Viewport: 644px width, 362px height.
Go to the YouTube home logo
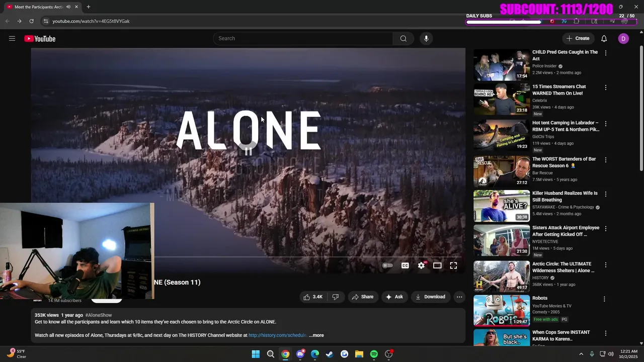(40, 39)
